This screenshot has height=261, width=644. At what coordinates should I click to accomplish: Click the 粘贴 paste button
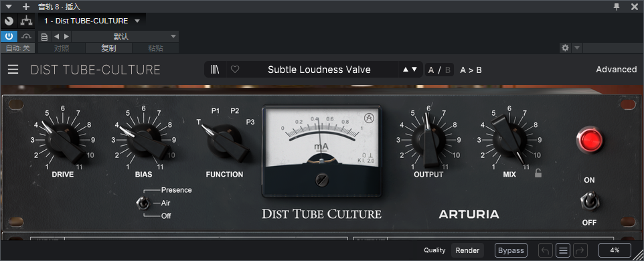pyautogui.click(x=155, y=48)
